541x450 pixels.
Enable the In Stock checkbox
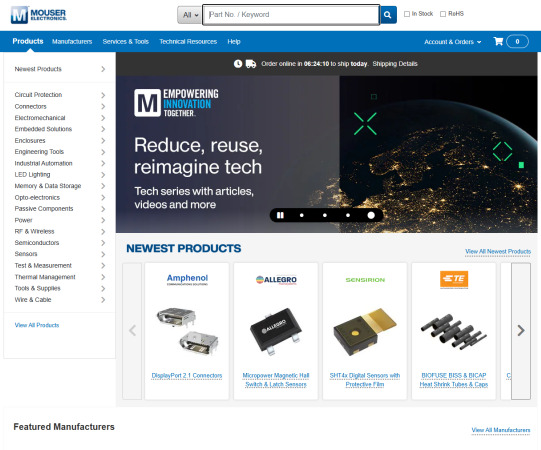407,14
